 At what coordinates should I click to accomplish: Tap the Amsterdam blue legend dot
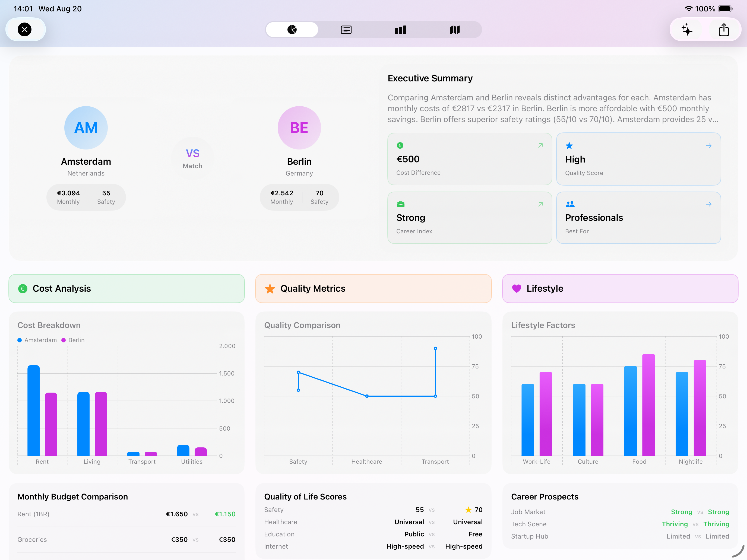[20, 340]
